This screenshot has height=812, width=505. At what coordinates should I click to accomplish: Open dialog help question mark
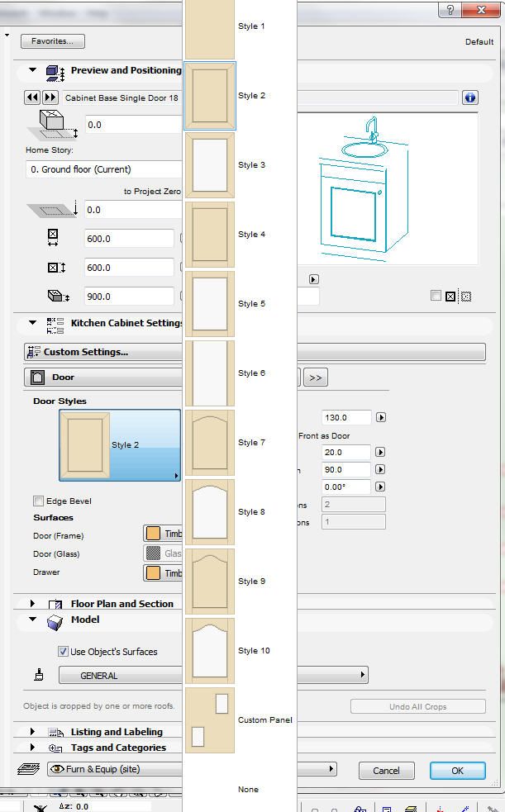coord(450,9)
